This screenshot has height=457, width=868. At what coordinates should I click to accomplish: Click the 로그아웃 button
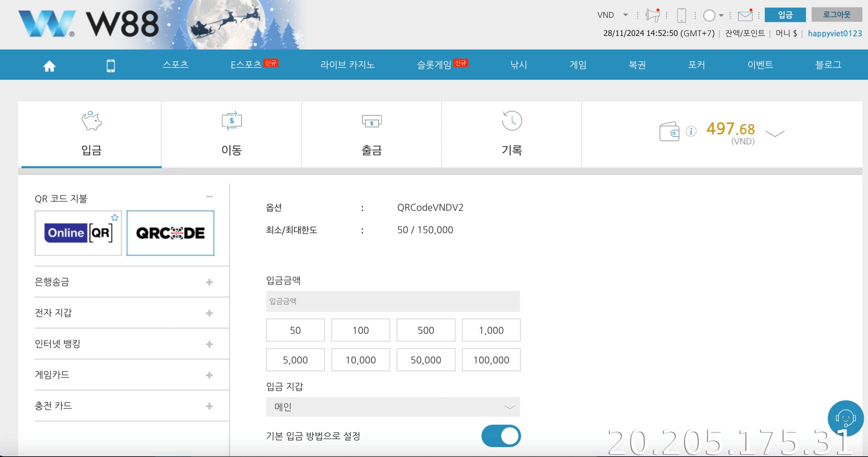tap(836, 15)
